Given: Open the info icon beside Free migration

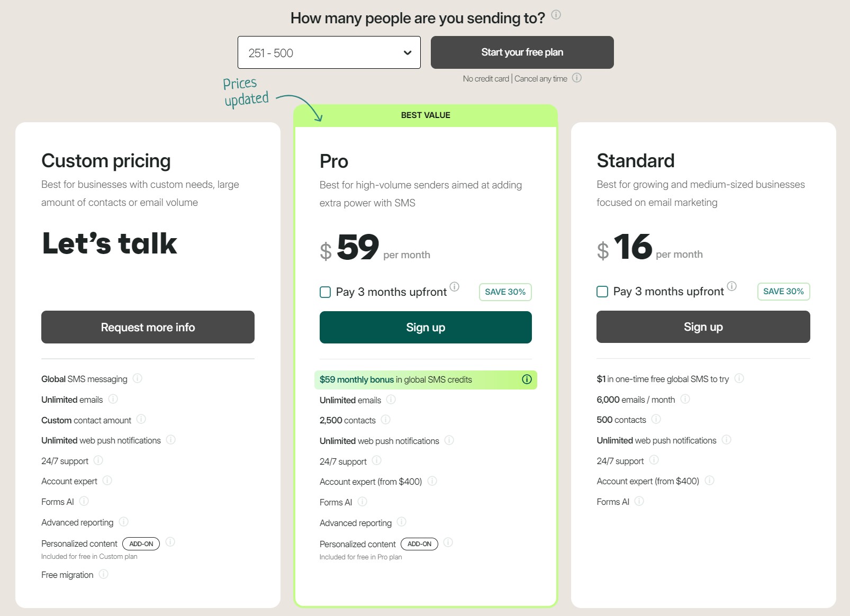Looking at the screenshot, I should pyautogui.click(x=104, y=575).
